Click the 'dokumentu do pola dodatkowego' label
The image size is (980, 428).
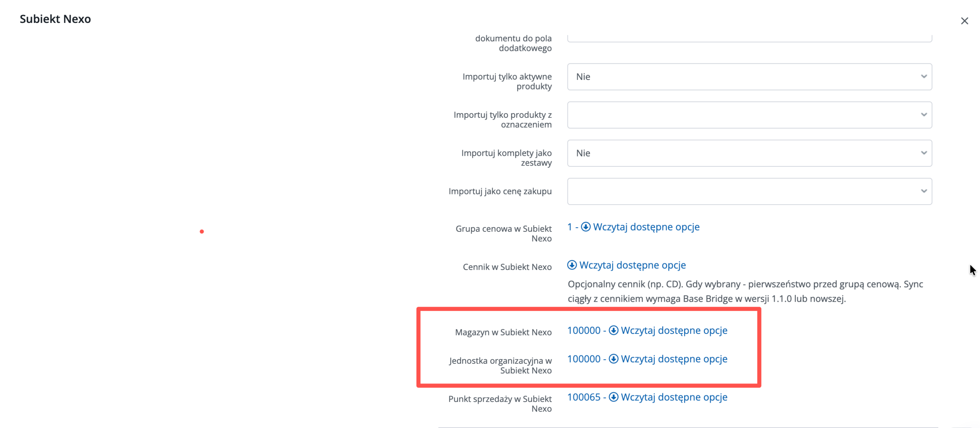click(513, 43)
